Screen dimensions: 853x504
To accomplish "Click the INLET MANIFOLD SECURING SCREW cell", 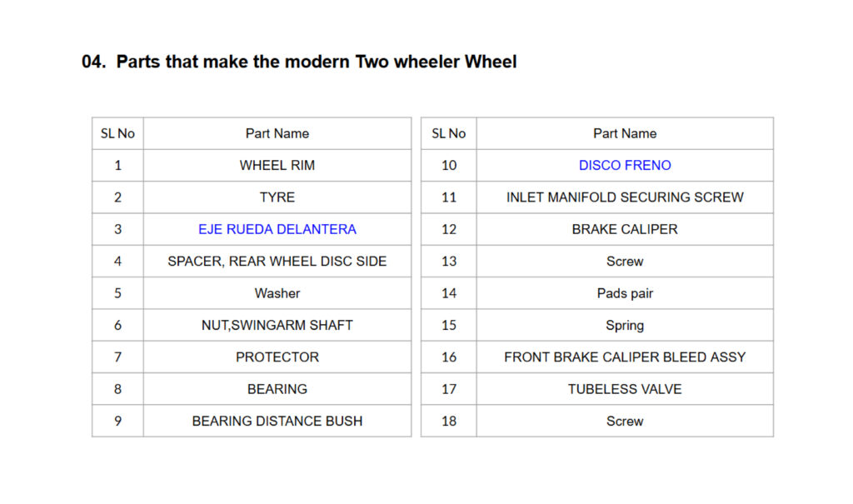I will 625,197.
